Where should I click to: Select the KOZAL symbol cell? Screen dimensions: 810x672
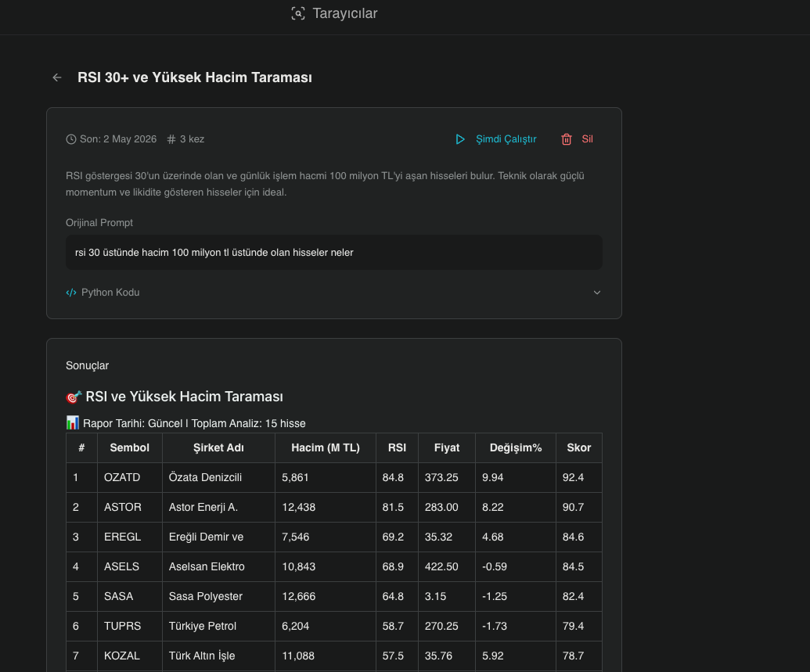pyautogui.click(x=130, y=656)
